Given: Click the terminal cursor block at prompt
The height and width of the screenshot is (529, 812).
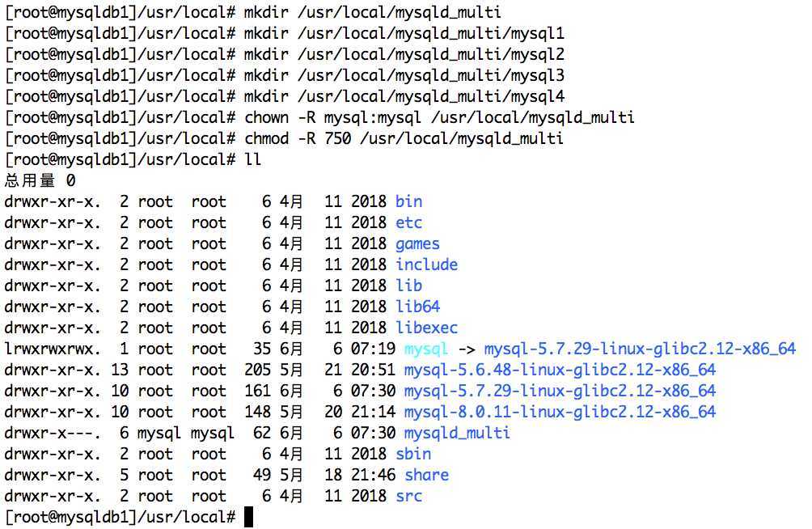Looking at the screenshot, I should point(248,517).
